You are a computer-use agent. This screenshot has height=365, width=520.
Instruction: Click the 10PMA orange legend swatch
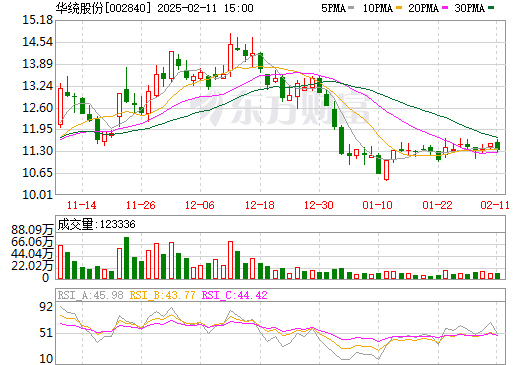point(399,8)
